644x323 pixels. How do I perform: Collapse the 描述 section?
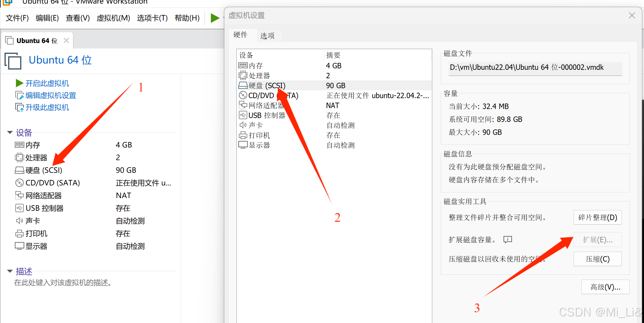pyautogui.click(x=10, y=271)
